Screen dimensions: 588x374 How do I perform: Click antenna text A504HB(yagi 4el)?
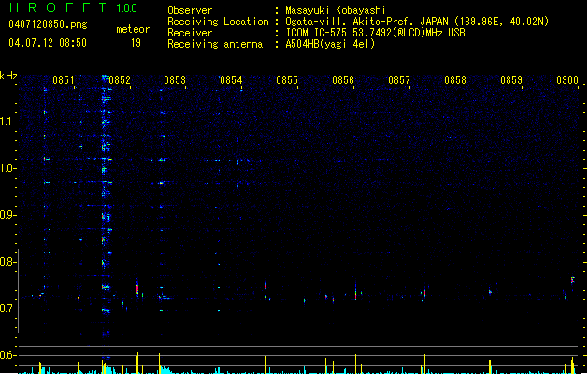(x=330, y=44)
